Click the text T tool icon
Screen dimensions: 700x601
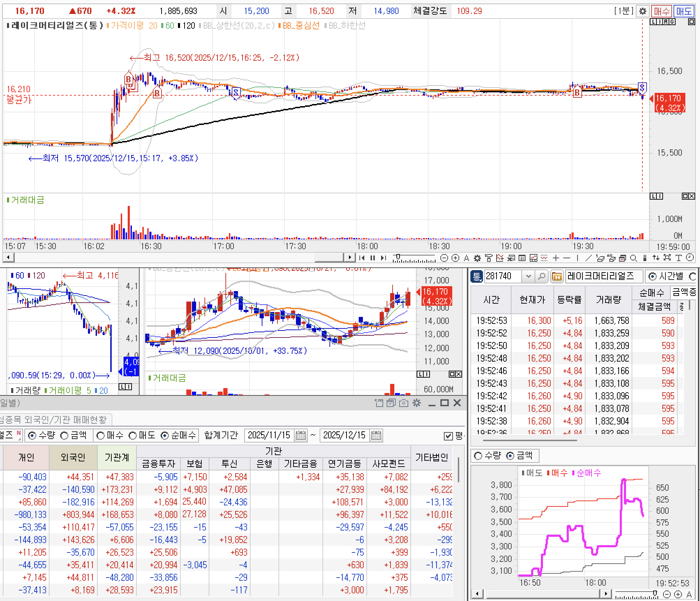coord(678,258)
